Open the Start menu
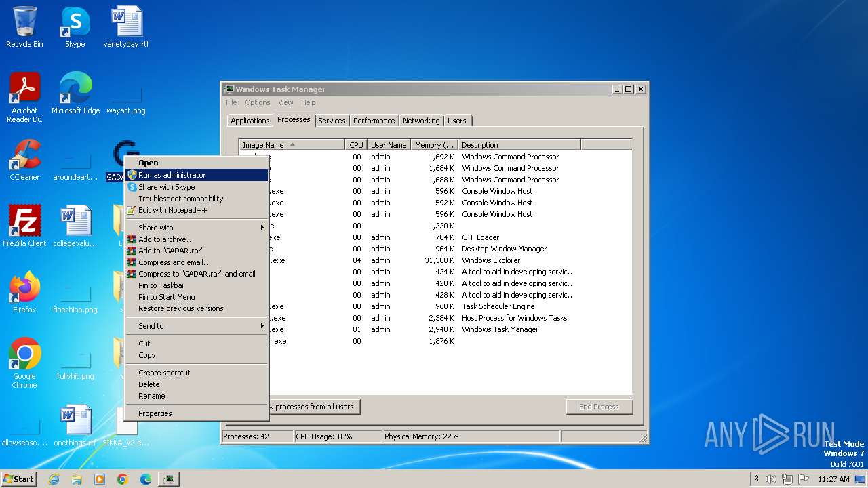Image resolution: width=868 pixels, height=488 pixels. click(19, 479)
